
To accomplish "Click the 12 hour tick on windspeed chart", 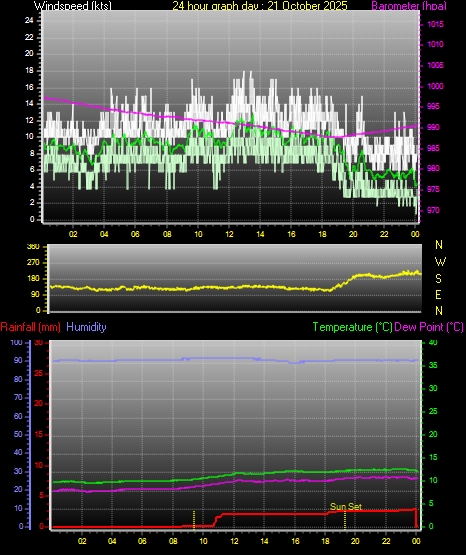I will (x=229, y=234).
